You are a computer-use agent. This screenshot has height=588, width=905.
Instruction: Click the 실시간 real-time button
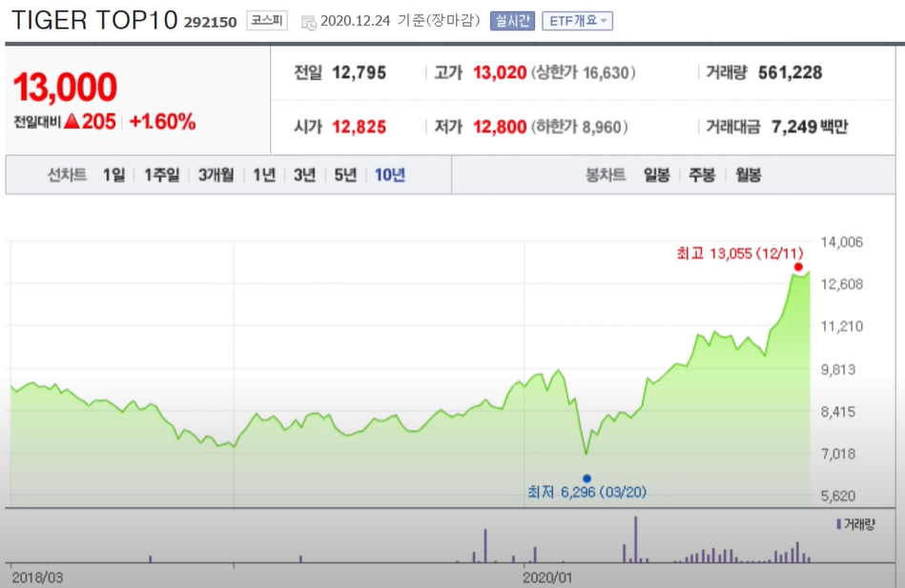[x=512, y=21]
